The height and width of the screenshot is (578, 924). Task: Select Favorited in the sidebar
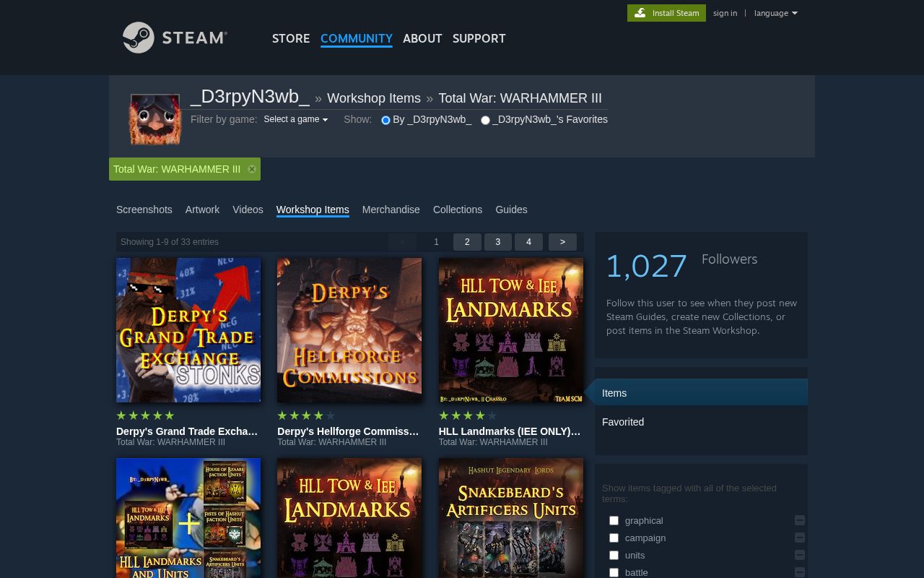click(701, 422)
